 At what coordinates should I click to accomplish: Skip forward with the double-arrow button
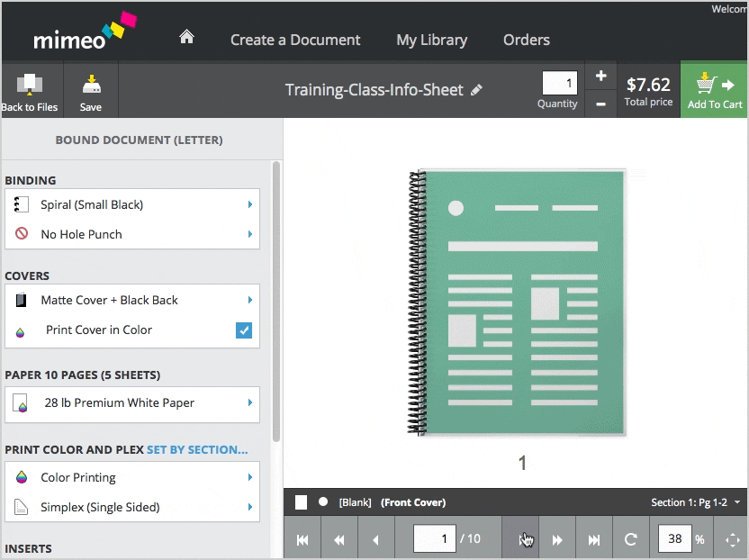click(557, 539)
